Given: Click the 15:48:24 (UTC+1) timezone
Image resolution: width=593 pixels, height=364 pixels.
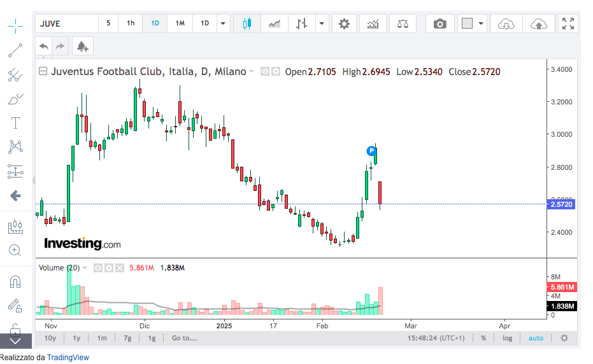Looking at the screenshot, I should click(x=436, y=338).
